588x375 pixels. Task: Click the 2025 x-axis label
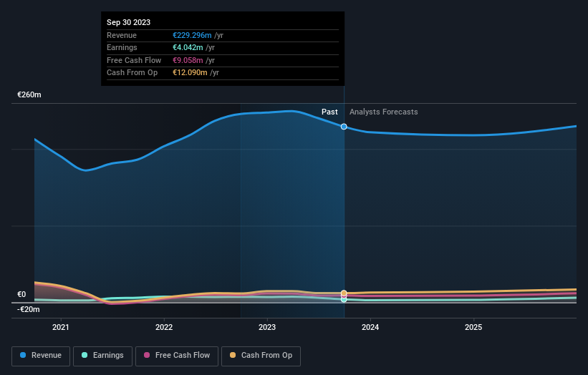pyautogui.click(x=473, y=327)
